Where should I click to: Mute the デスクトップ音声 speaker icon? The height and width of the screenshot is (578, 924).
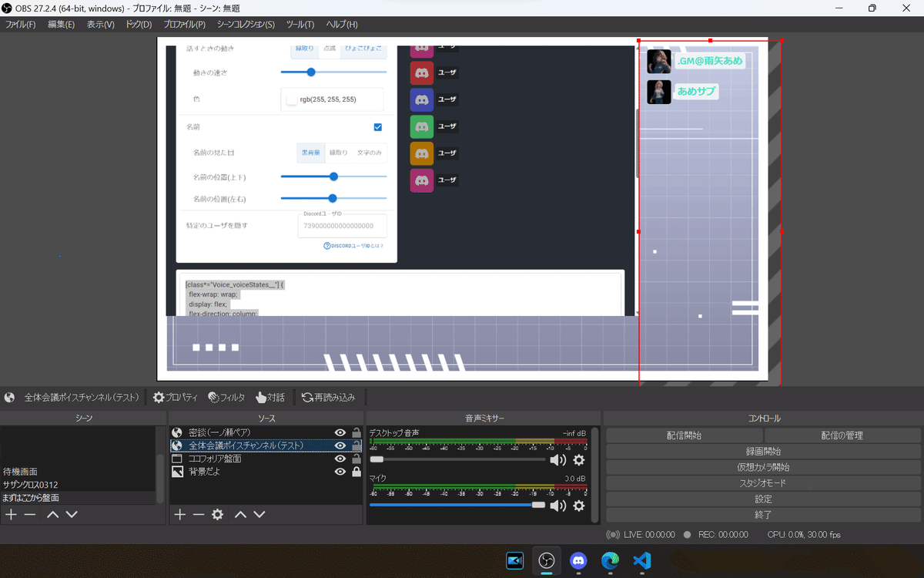coord(557,460)
